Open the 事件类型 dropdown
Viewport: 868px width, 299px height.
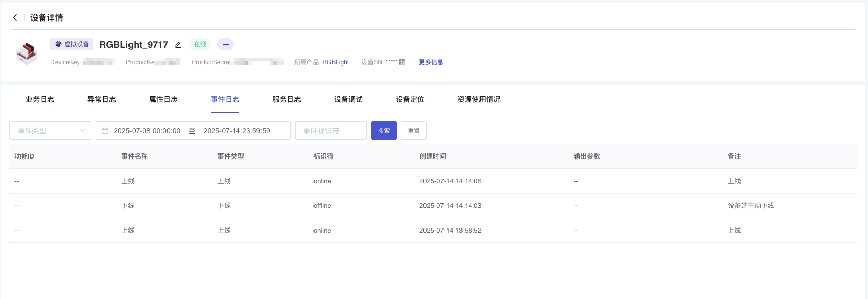tap(46, 131)
